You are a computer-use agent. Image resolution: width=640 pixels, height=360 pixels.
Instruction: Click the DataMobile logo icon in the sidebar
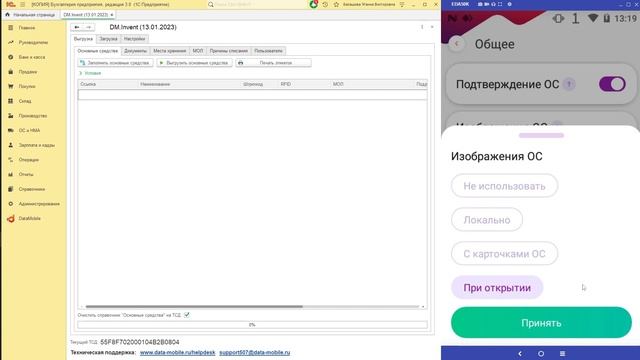coord(11,219)
